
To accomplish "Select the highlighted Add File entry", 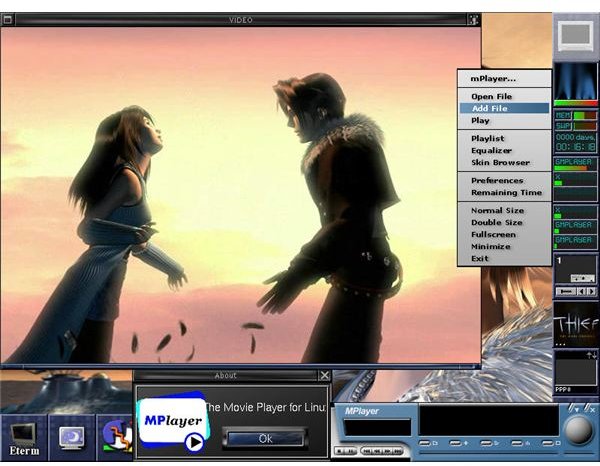I will pyautogui.click(x=504, y=108).
